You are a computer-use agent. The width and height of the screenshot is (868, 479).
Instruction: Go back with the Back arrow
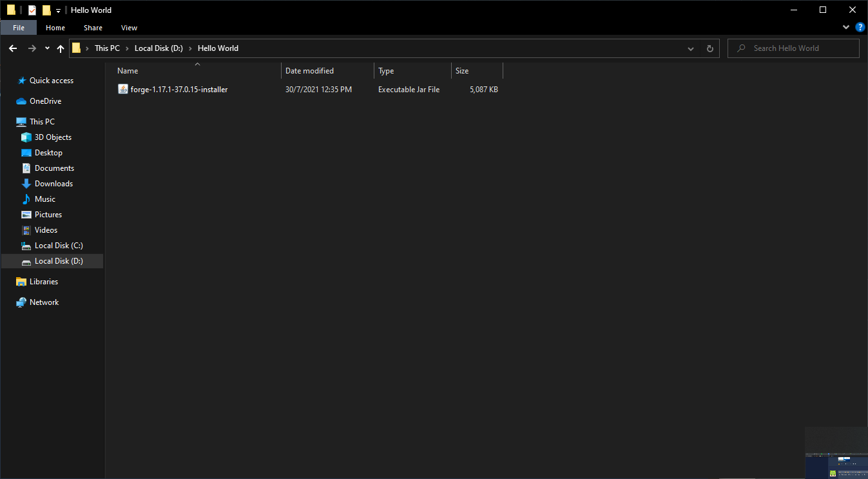pos(13,48)
